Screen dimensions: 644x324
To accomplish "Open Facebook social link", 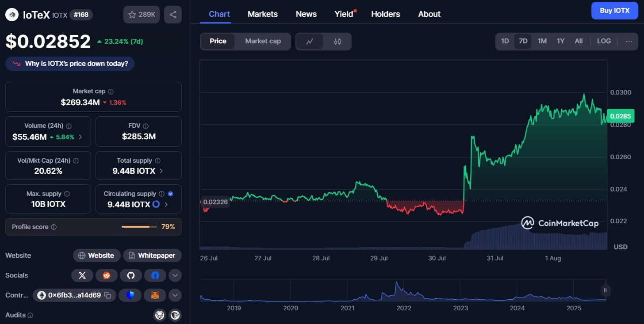I will click(x=155, y=275).
